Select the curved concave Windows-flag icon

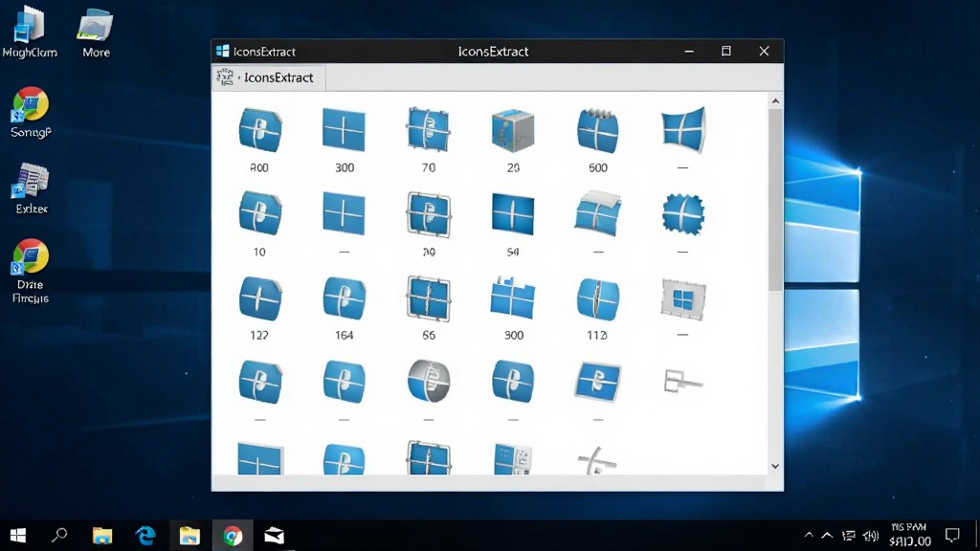(683, 130)
